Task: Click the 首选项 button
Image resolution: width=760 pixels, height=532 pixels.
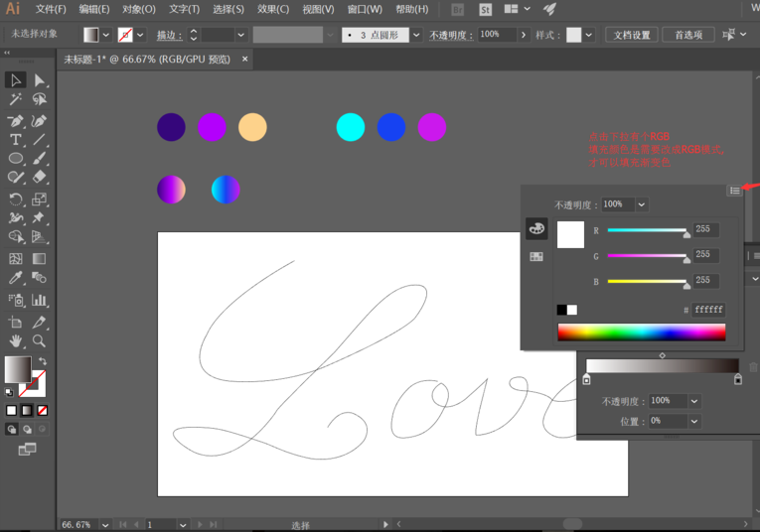Action: pyautogui.click(x=688, y=35)
